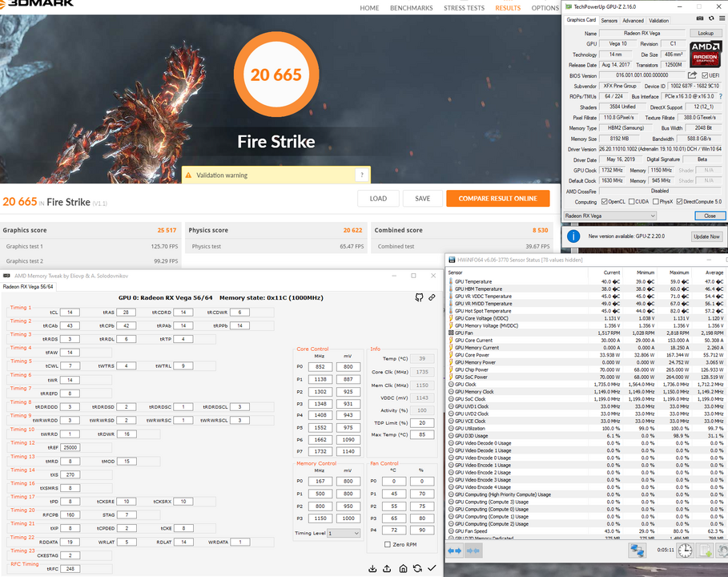The height and width of the screenshot is (577, 728).
Task: Click HWiNFO expand columns arrows icon
Action: 455,551
